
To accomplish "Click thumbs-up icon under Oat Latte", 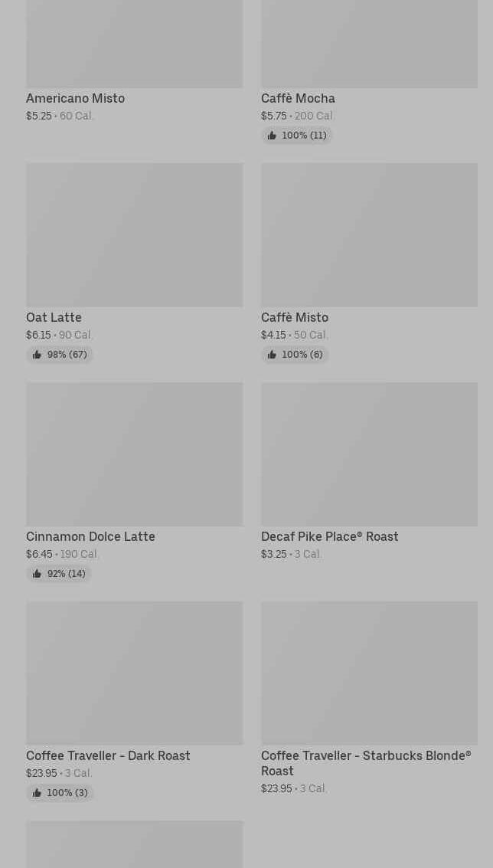I will 37,355.
